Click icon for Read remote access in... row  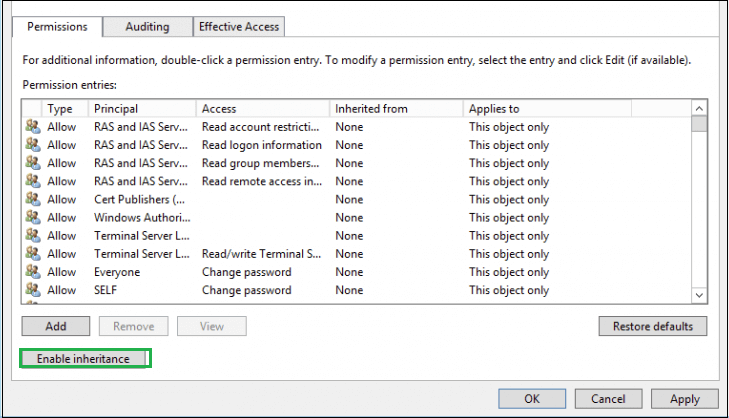(33, 181)
